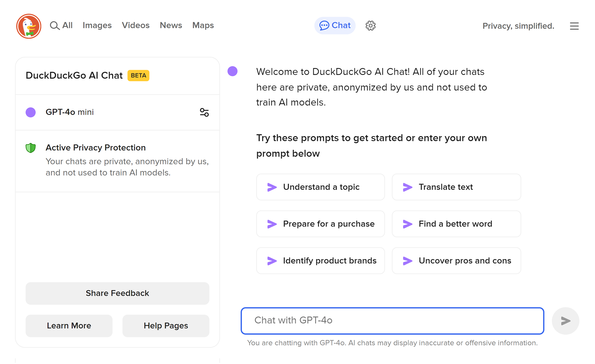
Task: Click the Learn More button
Action: 69,326
